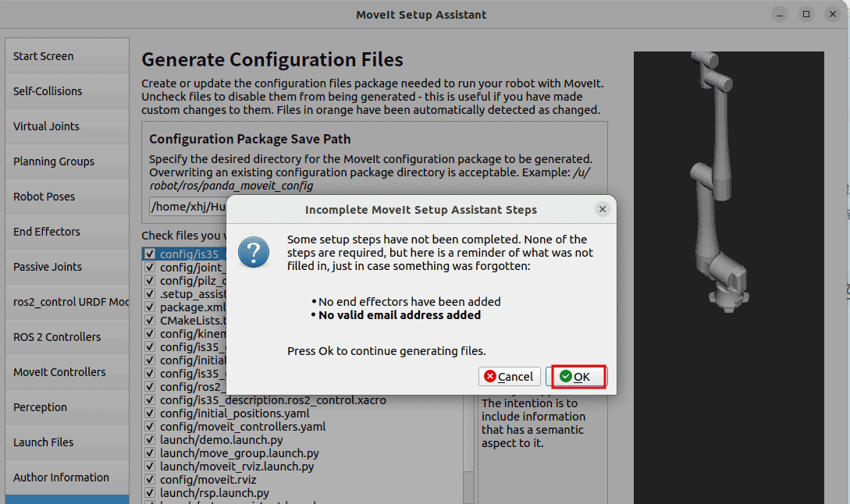850x504 pixels.
Task: Open the Virtual Joints step
Action: tap(67, 126)
